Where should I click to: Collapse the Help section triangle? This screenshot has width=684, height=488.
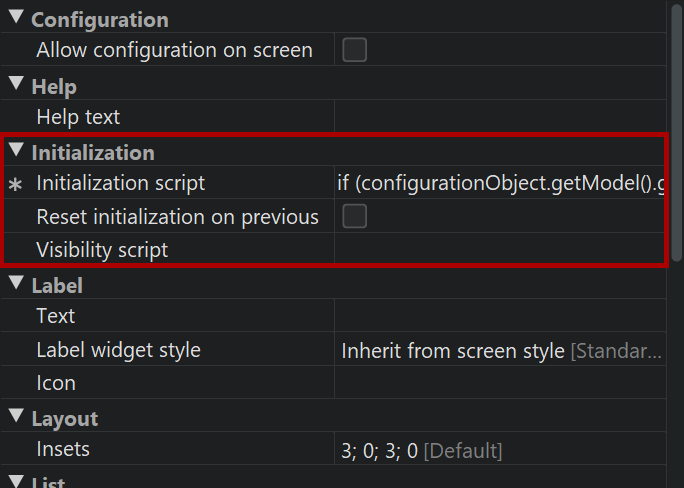(16, 86)
